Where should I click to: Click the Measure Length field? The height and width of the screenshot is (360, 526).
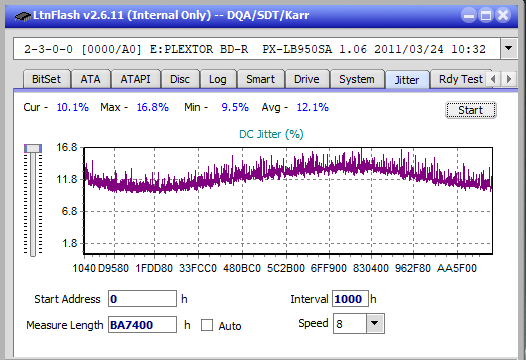click(142, 325)
